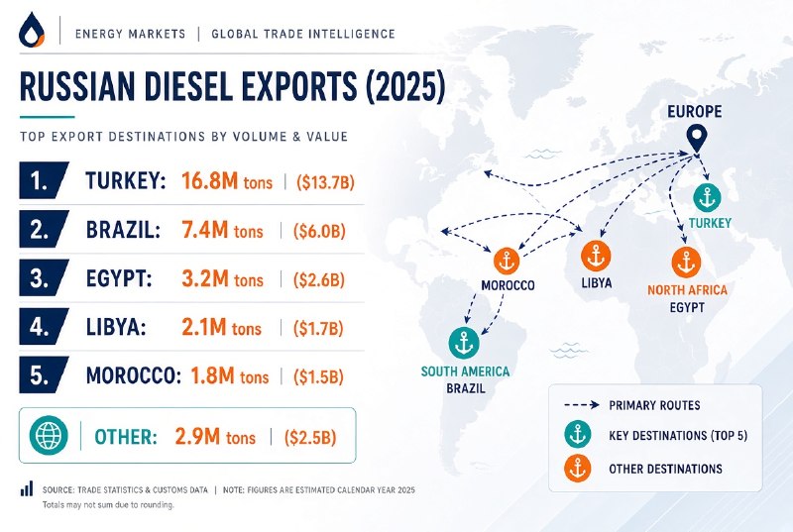Click the 'TOP EXPORT DESTINATIONS BY VOLUME & VALUE' subtitle
Viewport: 793px width, 532px height.
[184, 137]
